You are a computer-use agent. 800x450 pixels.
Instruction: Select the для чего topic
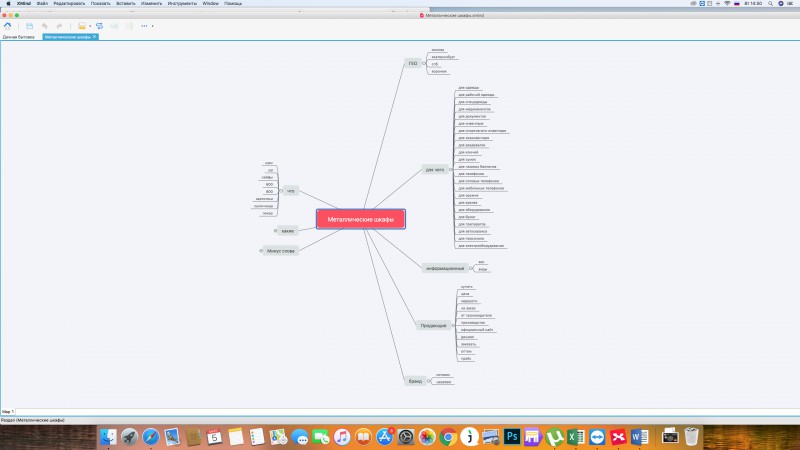pyautogui.click(x=435, y=169)
